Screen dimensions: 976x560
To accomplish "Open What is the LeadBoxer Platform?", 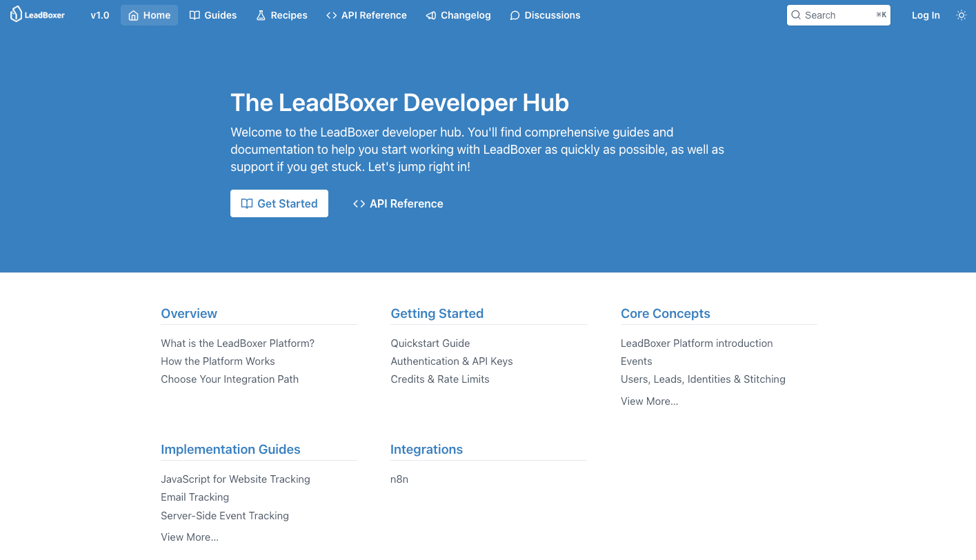I will pos(238,343).
